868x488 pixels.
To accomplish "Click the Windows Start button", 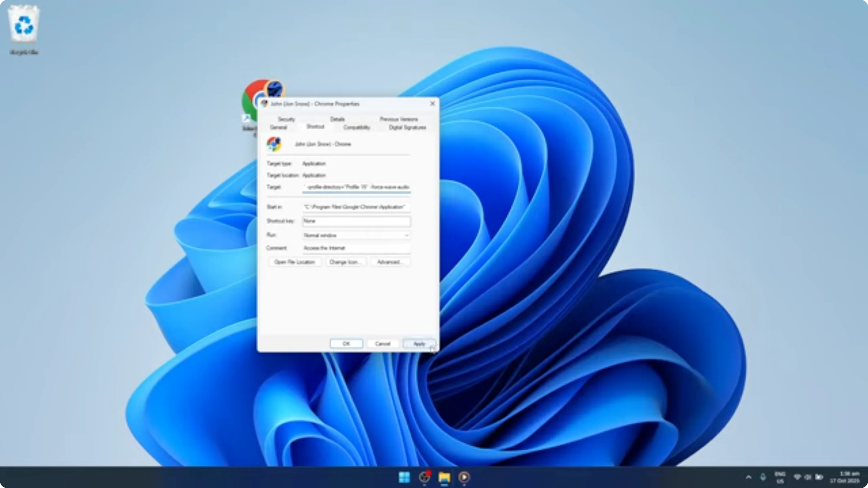I will 404,477.
